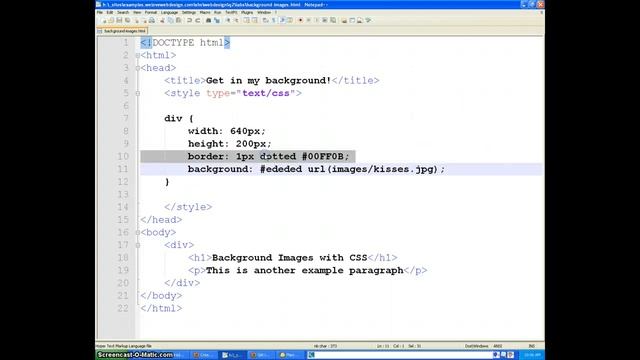Open Find with the binoculars icon

click(x=209, y=20)
